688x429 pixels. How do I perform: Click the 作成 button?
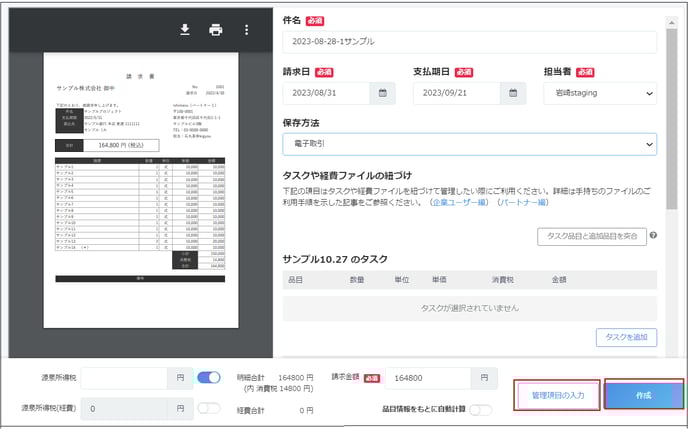pyautogui.click(x=644, y=394)
